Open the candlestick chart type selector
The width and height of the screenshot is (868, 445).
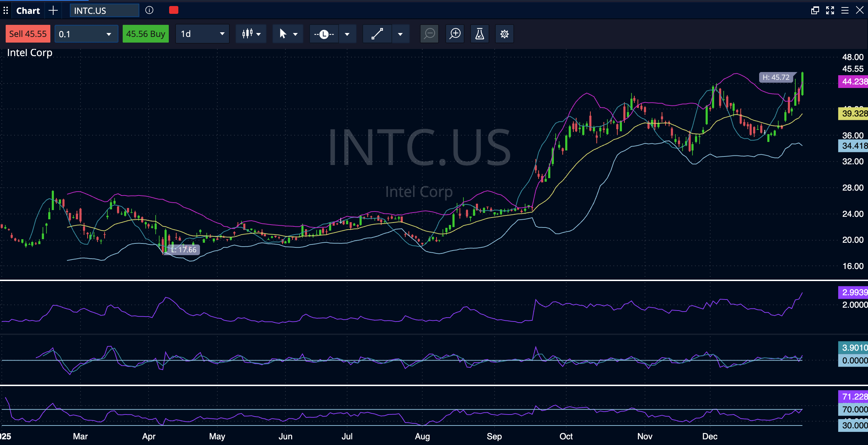point(251,34)
